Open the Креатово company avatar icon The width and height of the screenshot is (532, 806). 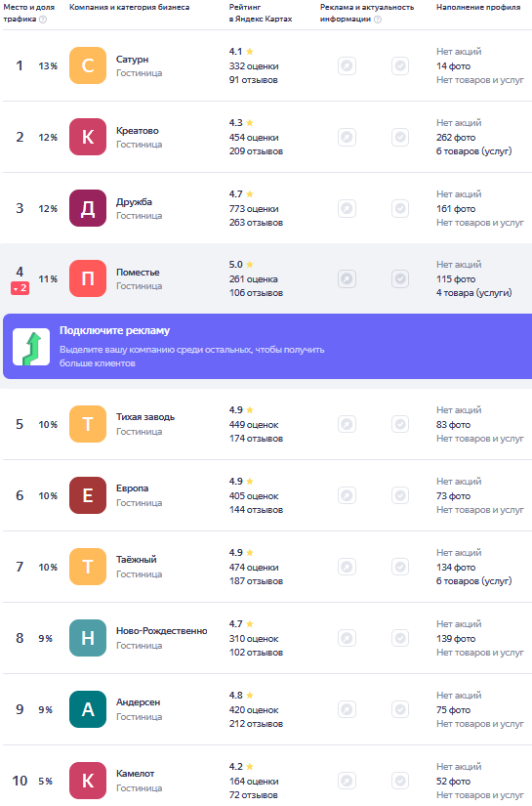point(88,137)
